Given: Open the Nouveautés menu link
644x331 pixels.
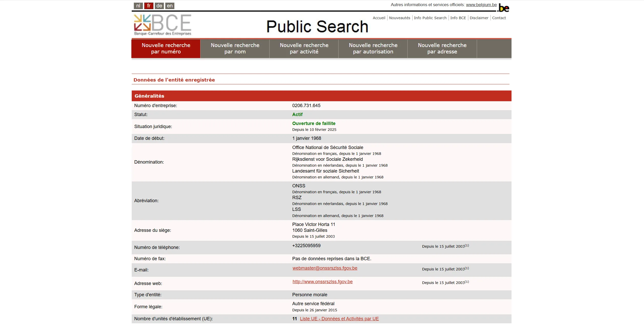Looking at the screenshot, I should click(399, 18).
